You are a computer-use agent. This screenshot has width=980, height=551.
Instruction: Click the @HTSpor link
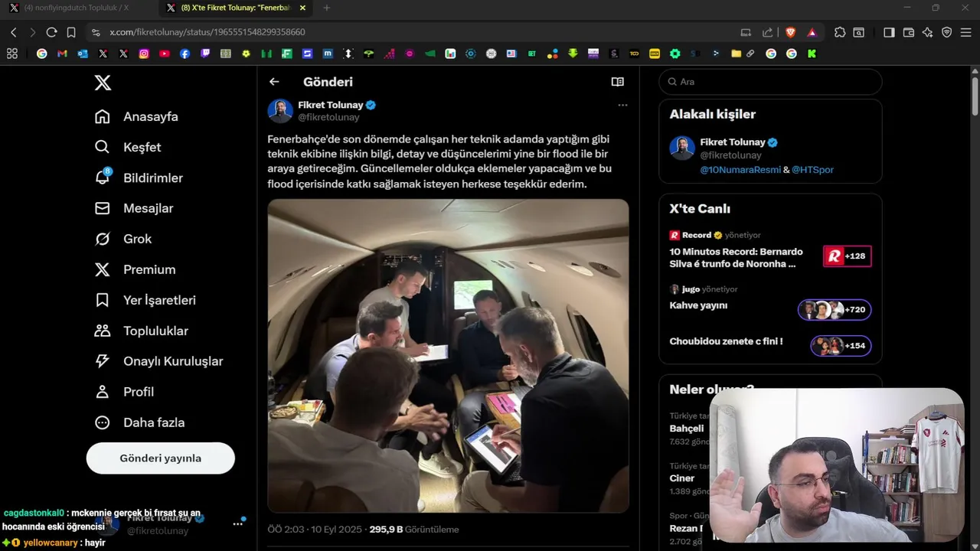point(812,170)
